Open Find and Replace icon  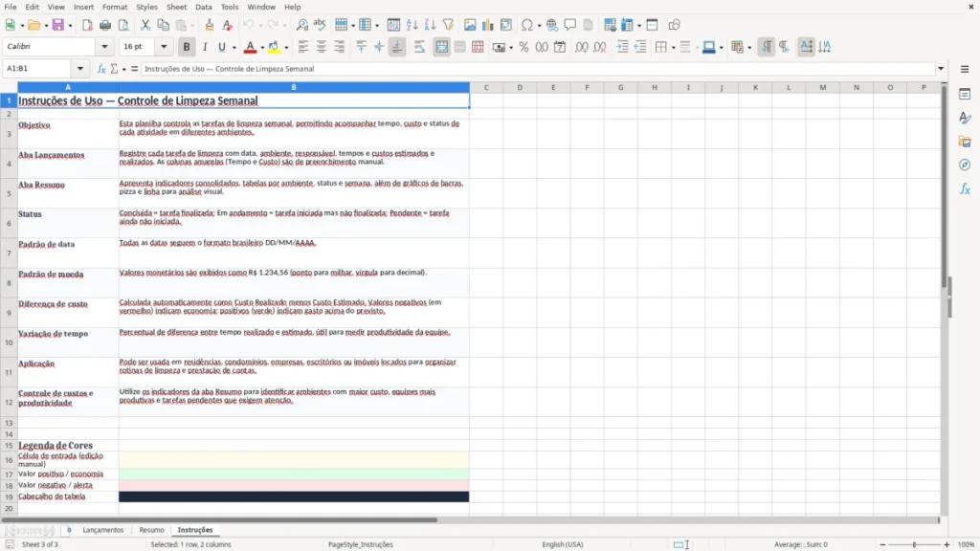301,25
